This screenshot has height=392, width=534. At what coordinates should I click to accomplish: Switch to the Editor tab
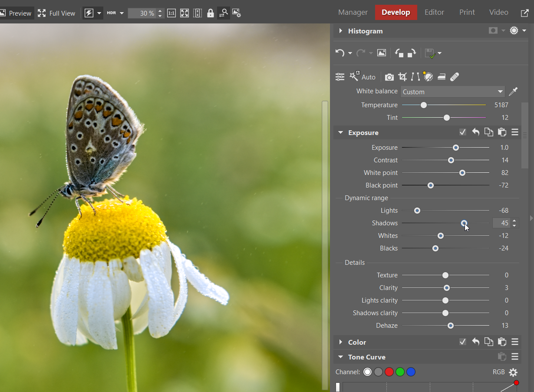(434, 12)
